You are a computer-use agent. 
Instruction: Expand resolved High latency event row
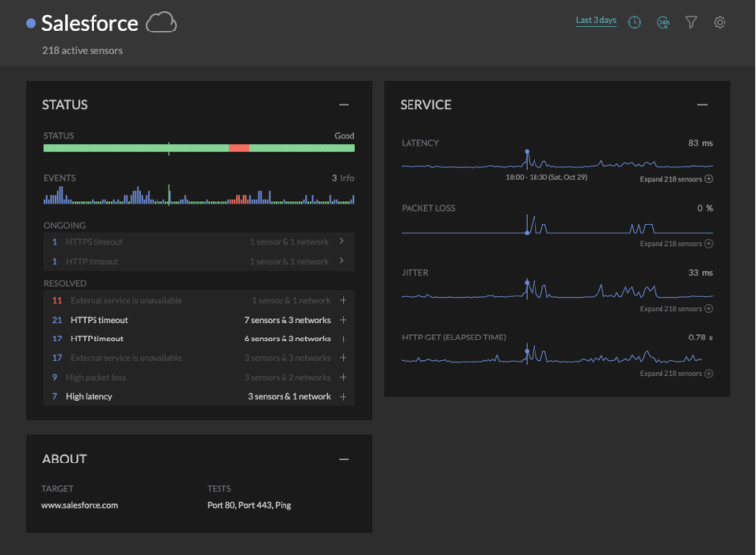(x=343, y=397)
